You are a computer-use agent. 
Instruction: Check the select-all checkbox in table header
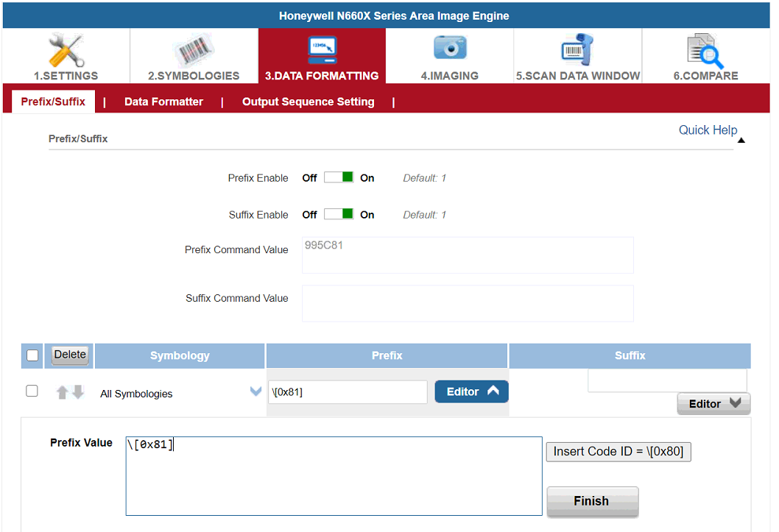pyautogui.click(x=32, y=355)
